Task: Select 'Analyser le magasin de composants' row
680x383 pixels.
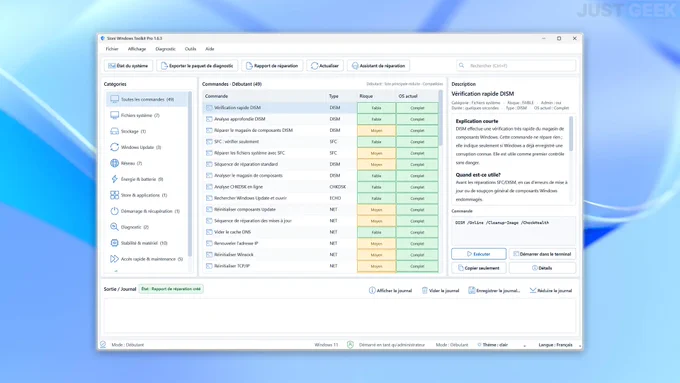Action: (320, 175)
